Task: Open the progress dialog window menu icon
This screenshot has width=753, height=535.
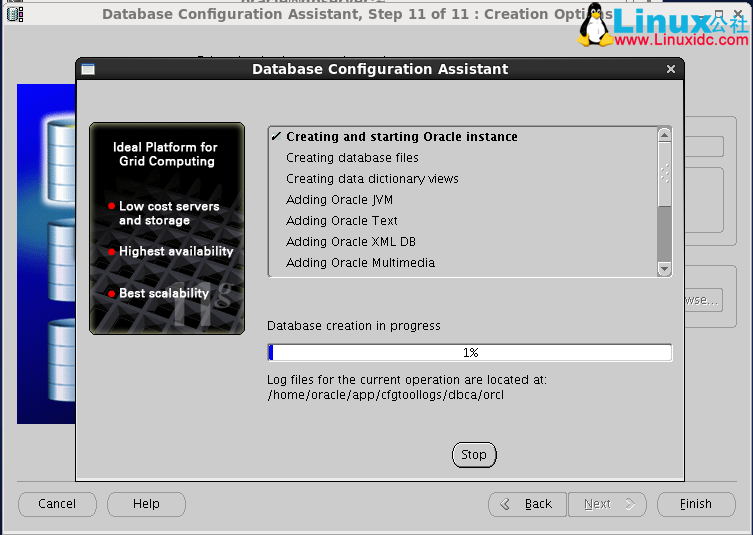Action: click(x=88, y=69)
